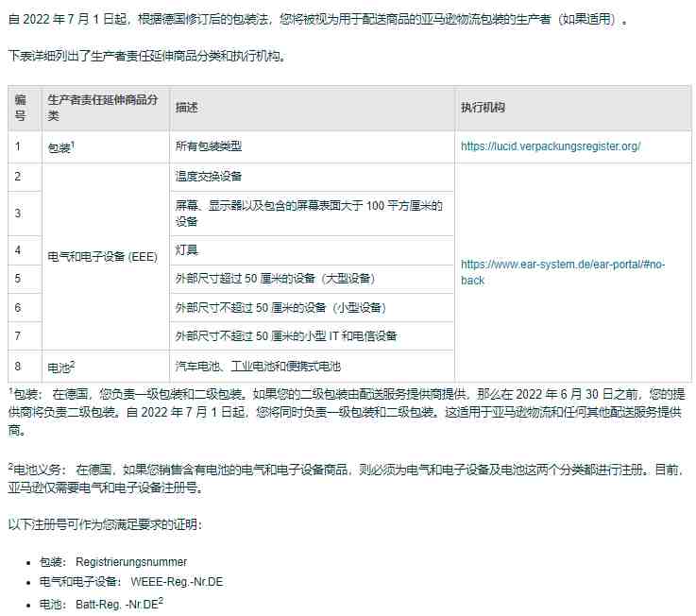Click row number 2 cell
This screenshot has width=696, height=616.
tap(25, 177)
